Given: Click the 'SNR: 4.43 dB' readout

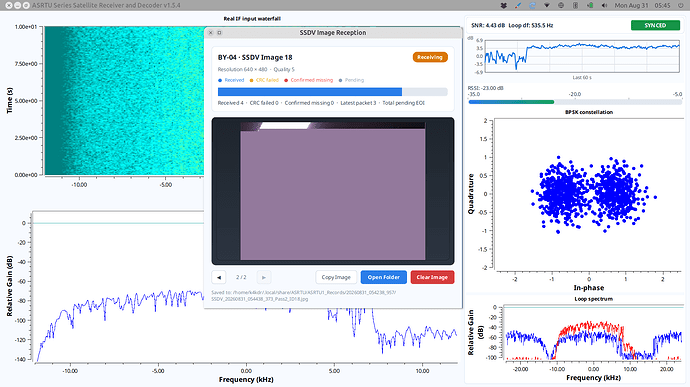Looking at the screenshot, I should 488,26.
